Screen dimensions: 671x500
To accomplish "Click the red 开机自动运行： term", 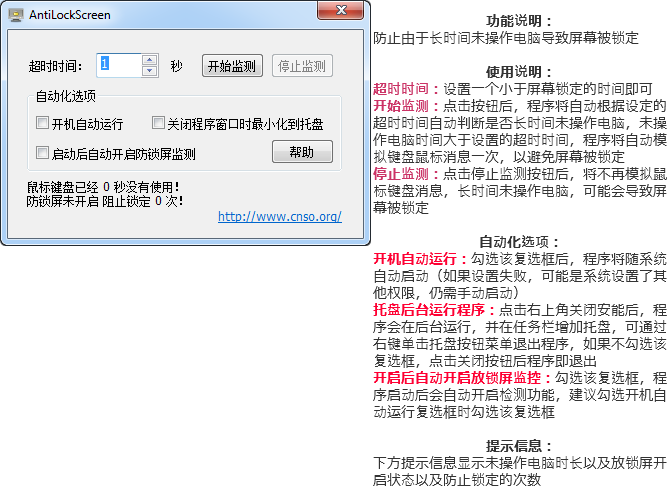I will [421, 259].
